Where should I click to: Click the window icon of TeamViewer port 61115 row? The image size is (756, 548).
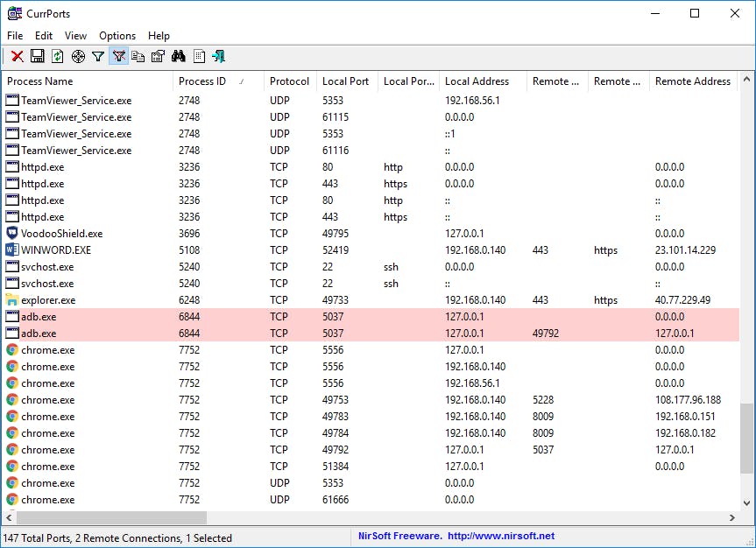coord(12,116)
